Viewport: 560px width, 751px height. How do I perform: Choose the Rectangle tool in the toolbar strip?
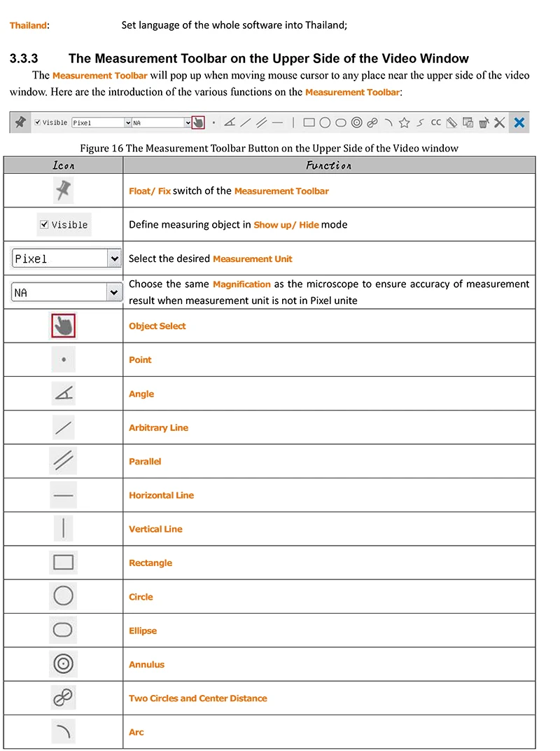tap(309, 123)
